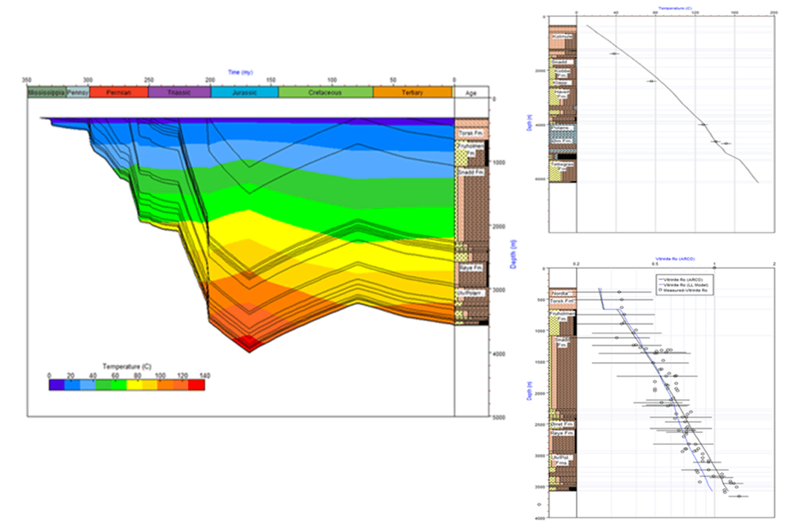
Task: Pick the bright green legend swatch near 60
Action: [119, 385]
